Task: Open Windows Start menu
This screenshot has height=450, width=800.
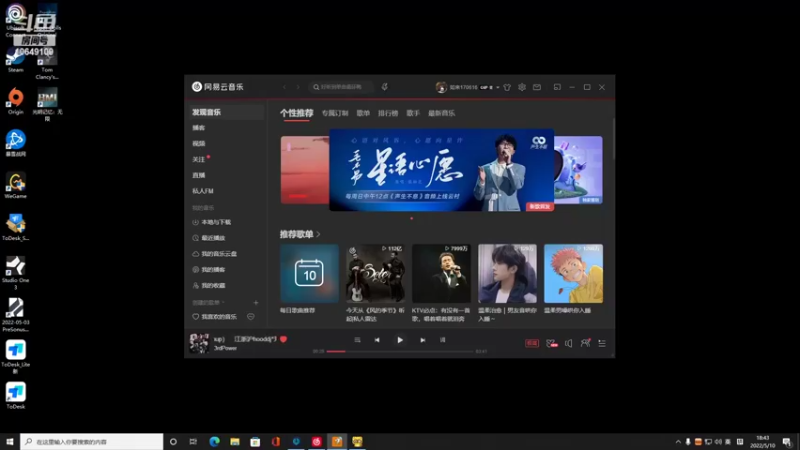Action: pos(10,441)
